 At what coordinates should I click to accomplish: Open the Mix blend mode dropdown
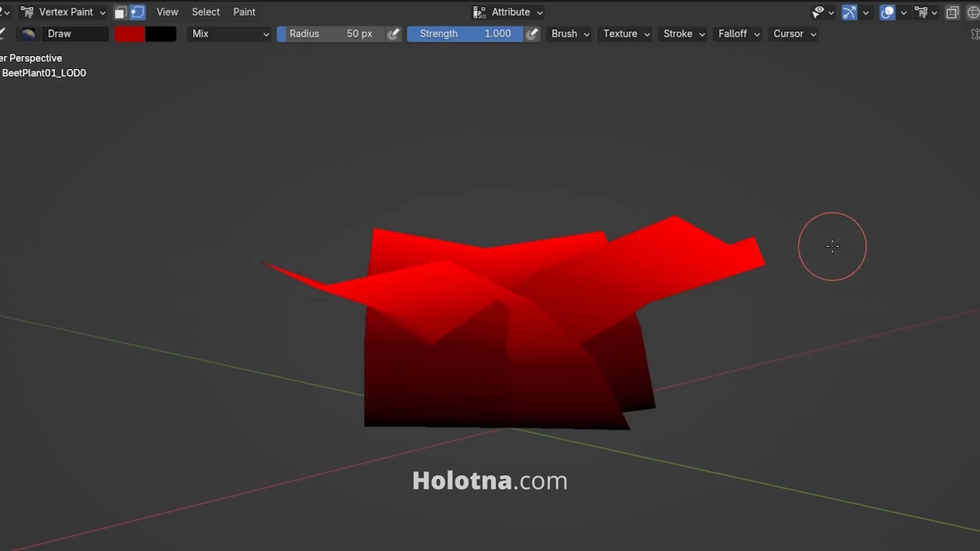coord(230,34)
